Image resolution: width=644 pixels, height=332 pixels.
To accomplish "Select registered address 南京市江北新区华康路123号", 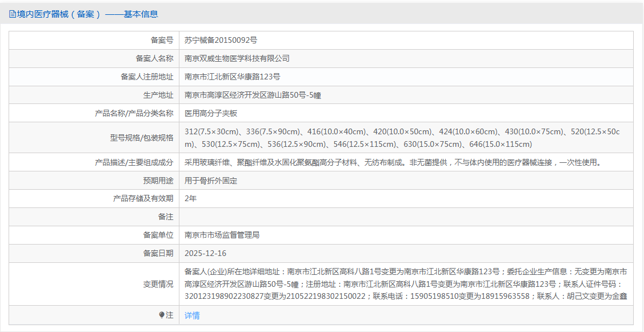I will point(233,77).
